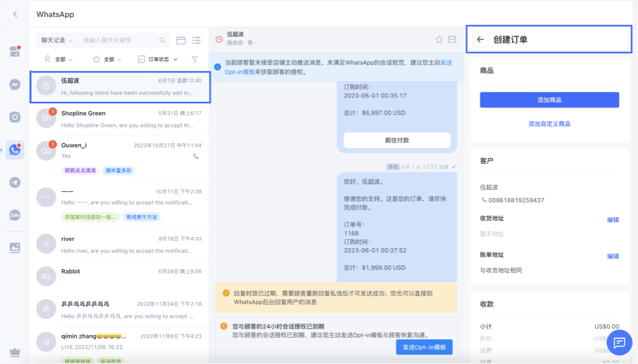
Task: Click the search magnifier icon
Action: (163, 40)
